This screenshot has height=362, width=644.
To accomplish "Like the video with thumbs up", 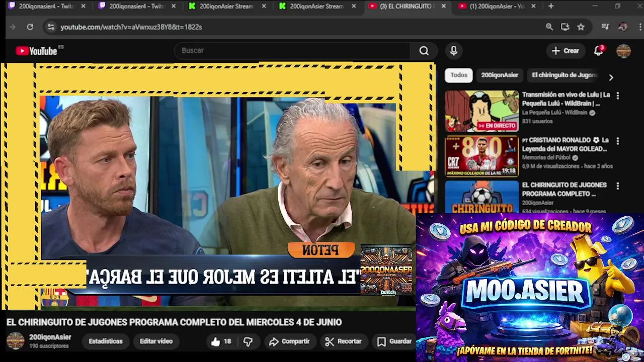I will pos(221,341).
